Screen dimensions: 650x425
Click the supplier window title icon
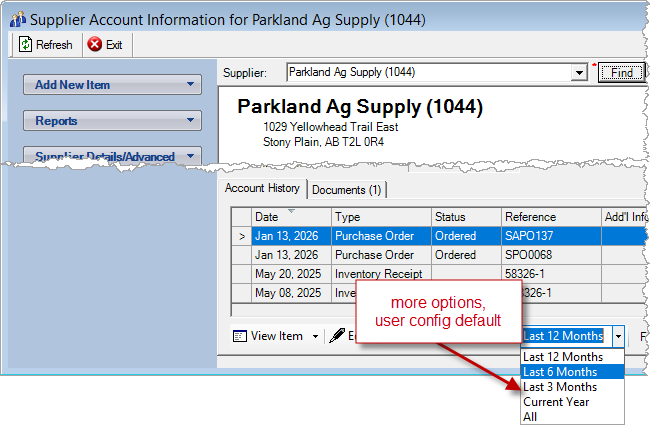point(18,19)
